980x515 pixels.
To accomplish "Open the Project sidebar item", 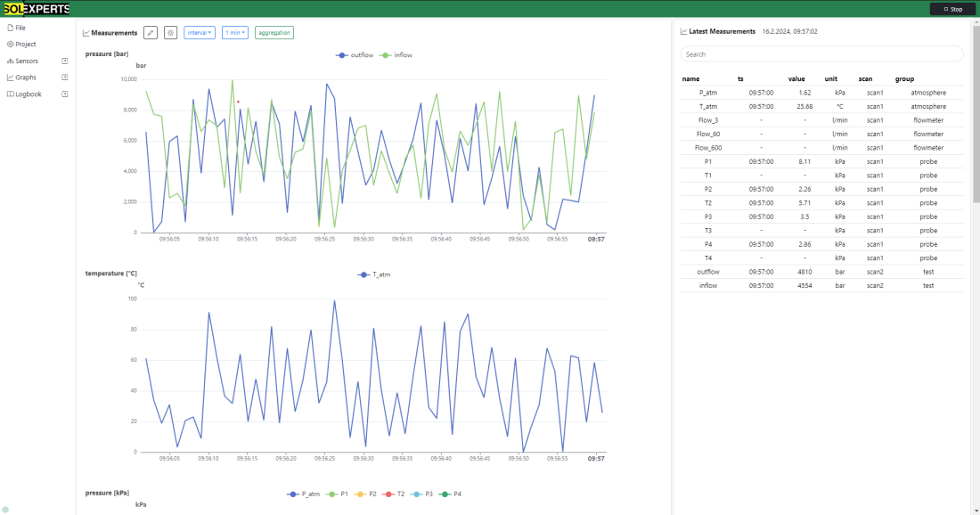I will point(21,45).
